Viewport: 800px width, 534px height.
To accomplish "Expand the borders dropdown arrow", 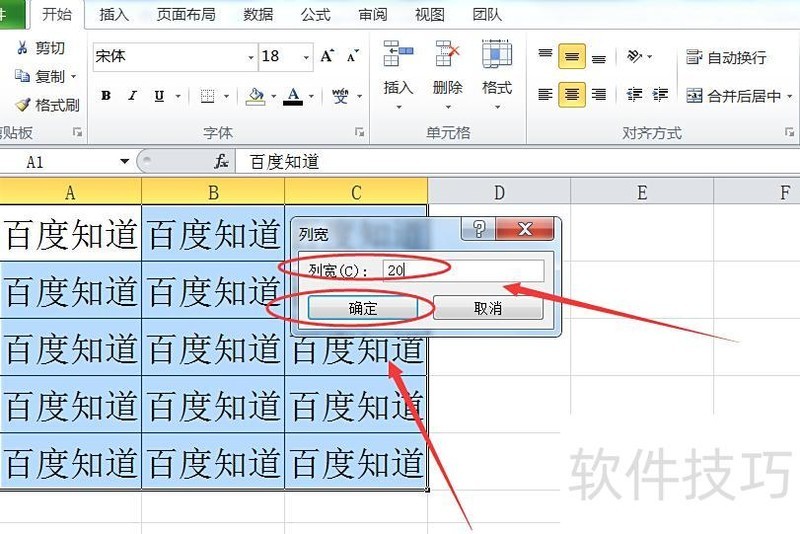I will pos(227,96).
